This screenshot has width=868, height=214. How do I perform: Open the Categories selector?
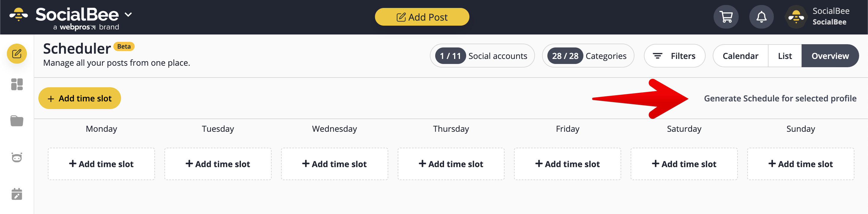[588, 56]
